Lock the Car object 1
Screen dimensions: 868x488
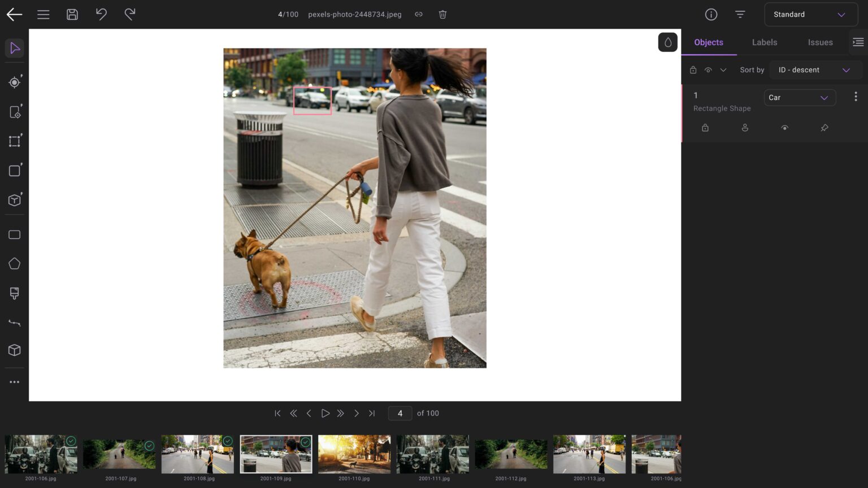tap(705, 128)
